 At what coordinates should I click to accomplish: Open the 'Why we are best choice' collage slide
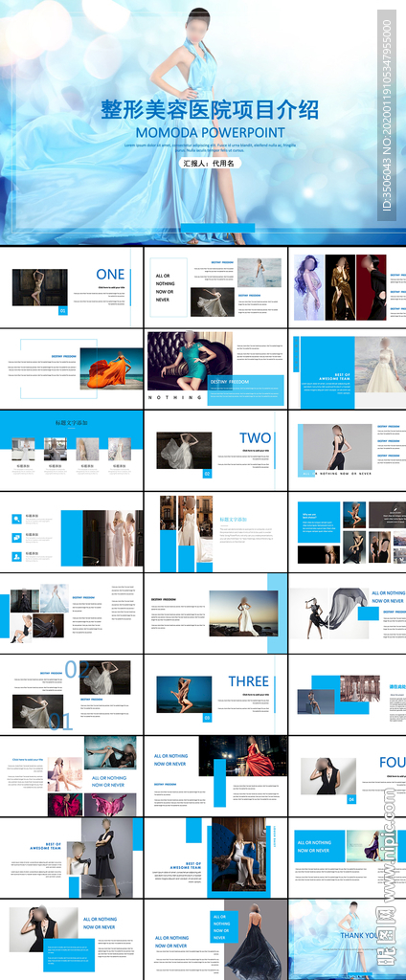(x=348, y=532)
